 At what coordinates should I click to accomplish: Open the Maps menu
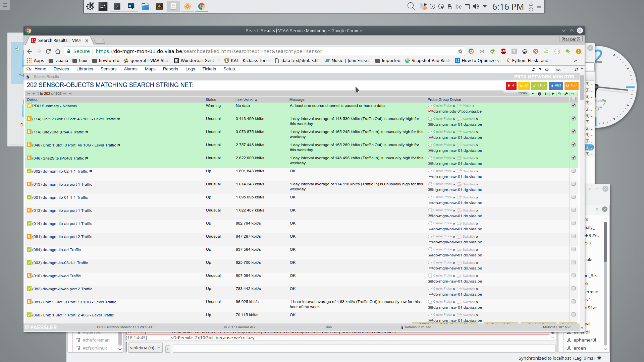pyautogui.click(x=150, y=69)
